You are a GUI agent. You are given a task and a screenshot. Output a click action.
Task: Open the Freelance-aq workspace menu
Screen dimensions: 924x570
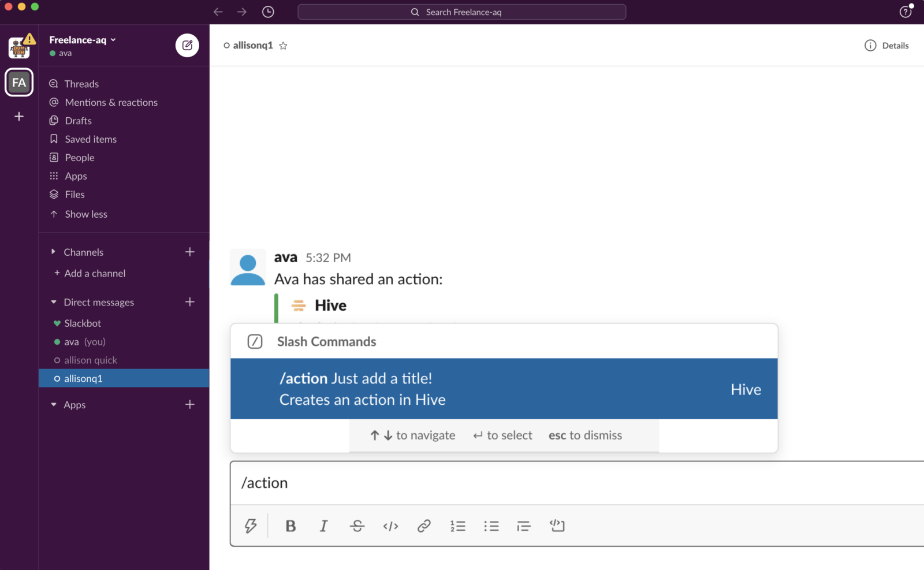click(x=81, y=39)
